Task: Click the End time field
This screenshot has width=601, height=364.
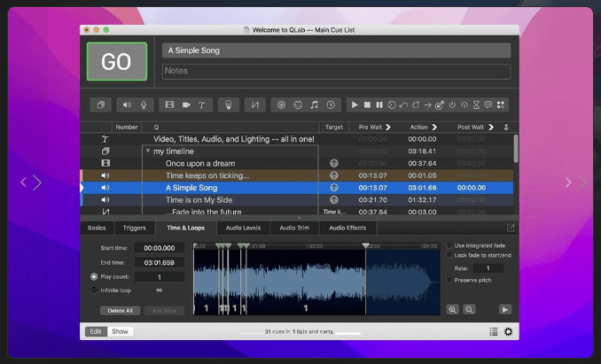Action: tap(159, 262)
